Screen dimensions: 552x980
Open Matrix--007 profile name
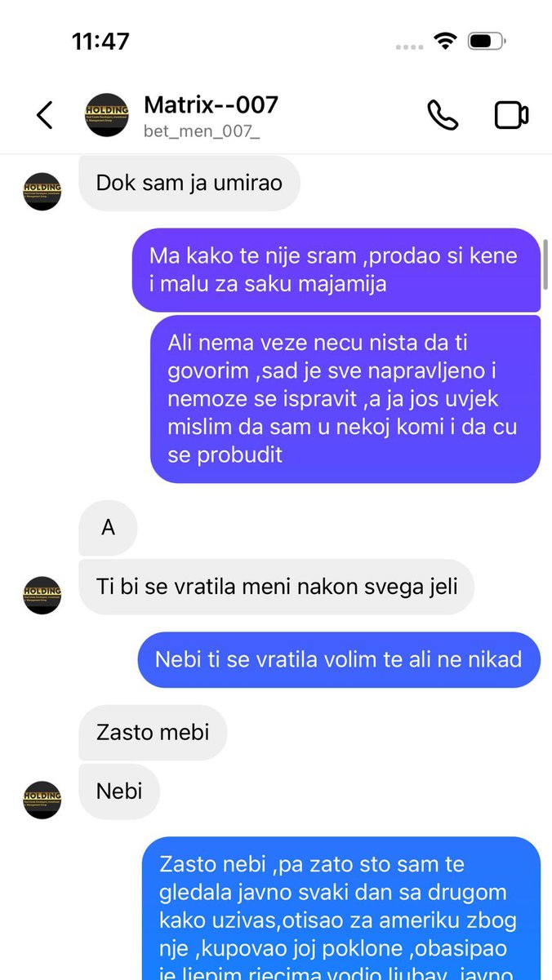(211, 104)
